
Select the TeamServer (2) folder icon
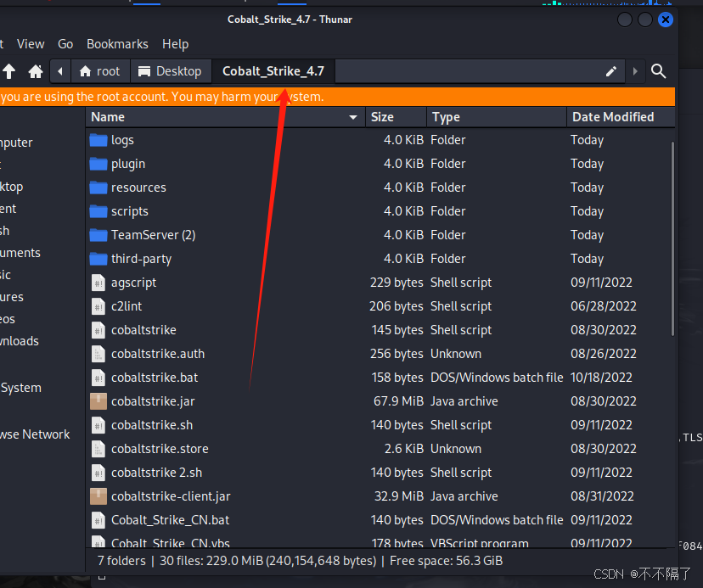click(x=98, y=235)
